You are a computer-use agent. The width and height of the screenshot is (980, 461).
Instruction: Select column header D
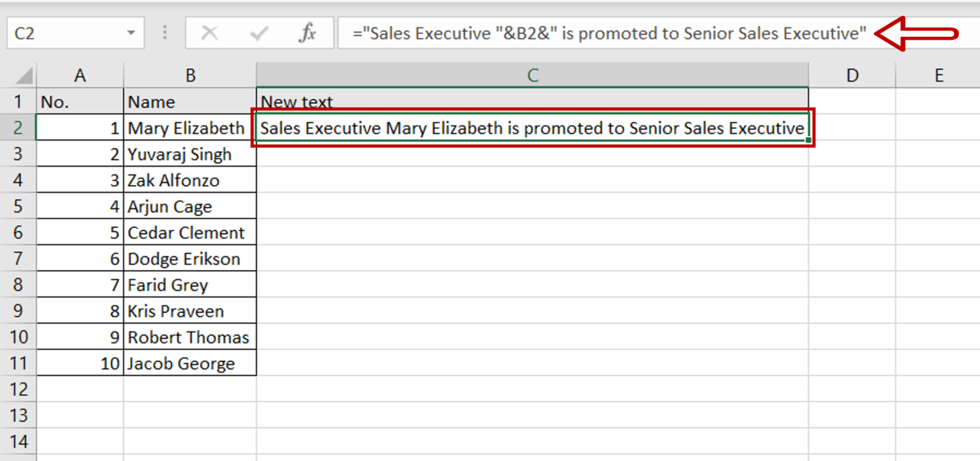point(852,75)
